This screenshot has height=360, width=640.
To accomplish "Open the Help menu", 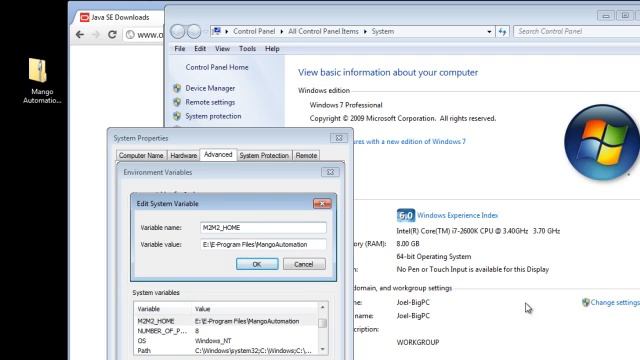I will click(x=272, y=49).
